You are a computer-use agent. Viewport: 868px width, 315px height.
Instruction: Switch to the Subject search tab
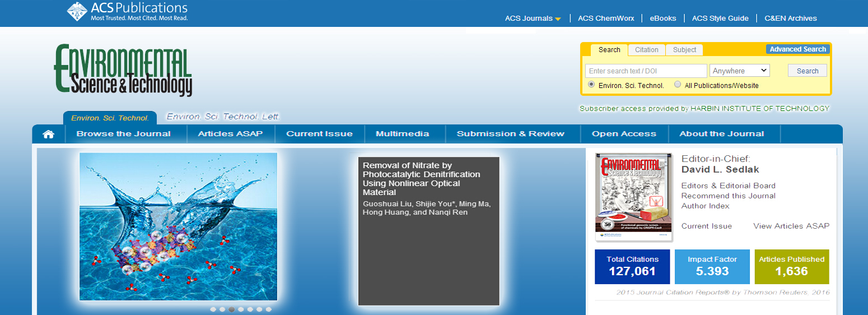684,50
